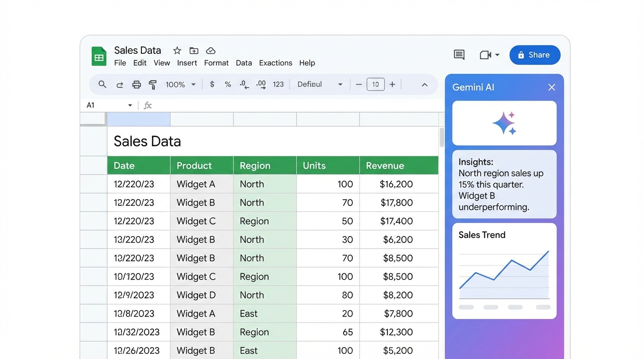Open the font family dropdown

[x=320, y=85]
